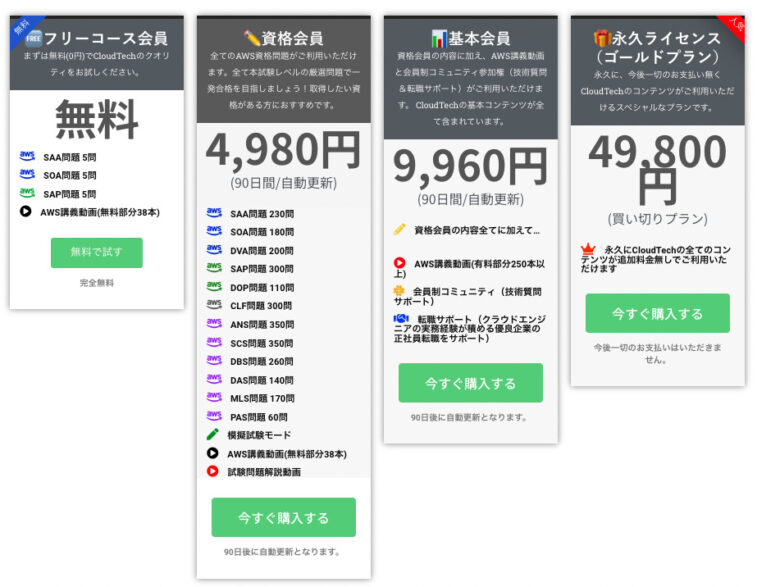Click puzzle icon beside 会員制コミュニティ

pyautogui.click(x=399, y=291)
